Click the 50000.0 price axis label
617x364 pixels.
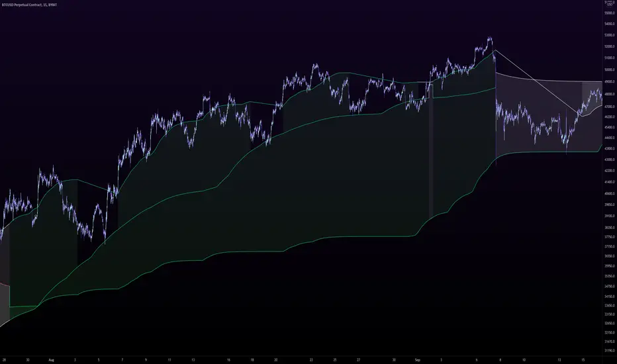610,70
